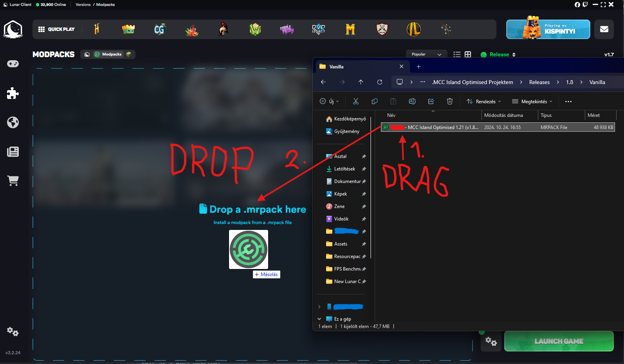The image size is (624, 364).
Task: Click the Lunar Client moon logo
Action: 13,29
